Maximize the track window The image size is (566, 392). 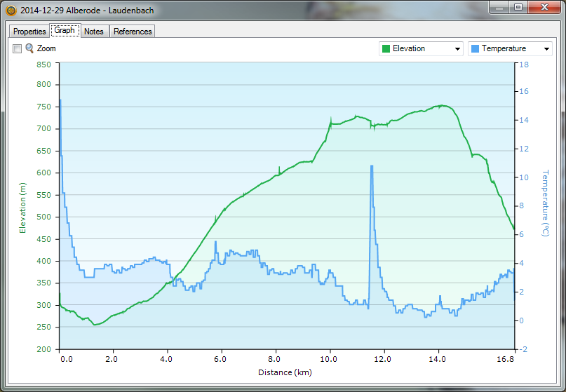click(518, 8)
